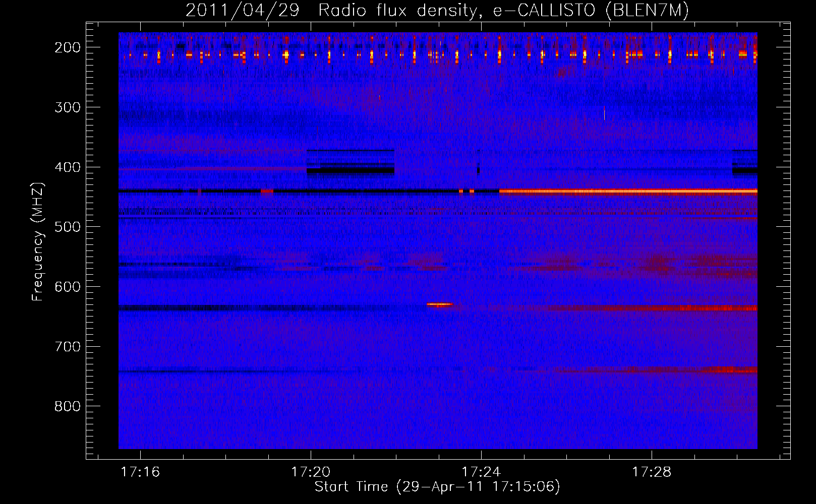
Task: Click the 600 frequency tick label
Action: click(68, 287)
